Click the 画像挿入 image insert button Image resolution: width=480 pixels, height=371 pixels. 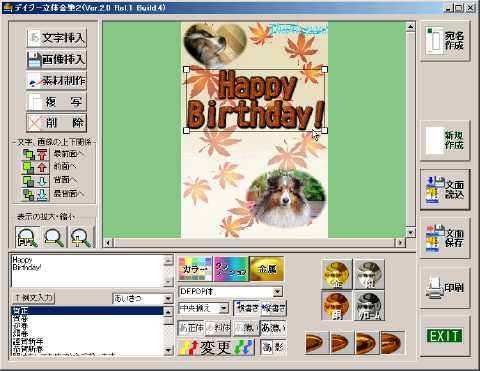57,59
